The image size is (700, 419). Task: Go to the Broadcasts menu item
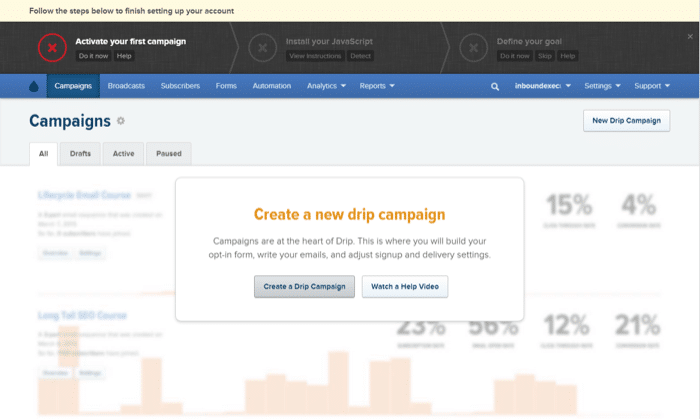click(x=126, y=86)
